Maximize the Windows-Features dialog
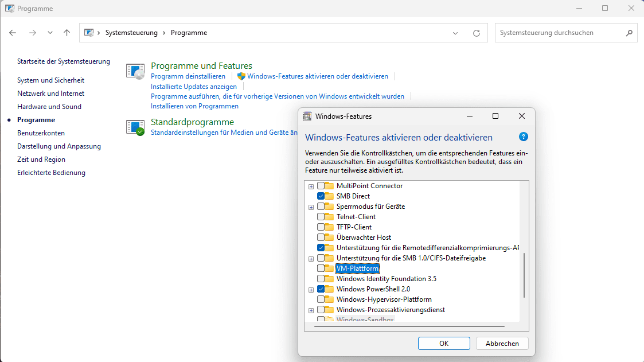Screen dimensions: 644x362 coord(495,116)
